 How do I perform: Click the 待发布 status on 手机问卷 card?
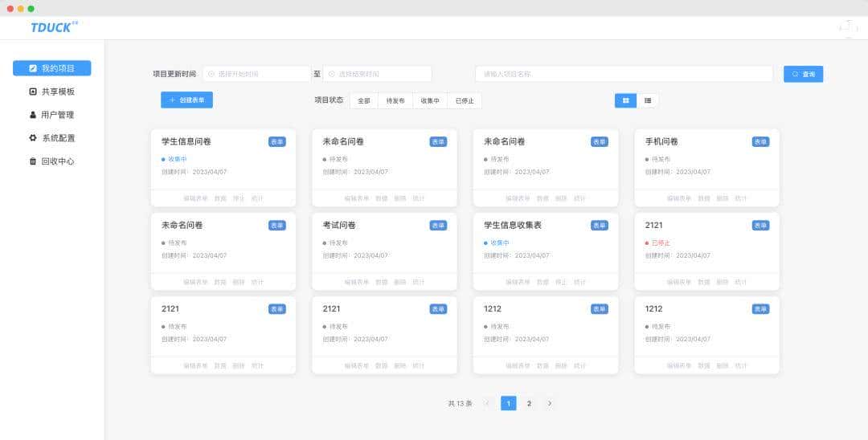tap(657, 159)
